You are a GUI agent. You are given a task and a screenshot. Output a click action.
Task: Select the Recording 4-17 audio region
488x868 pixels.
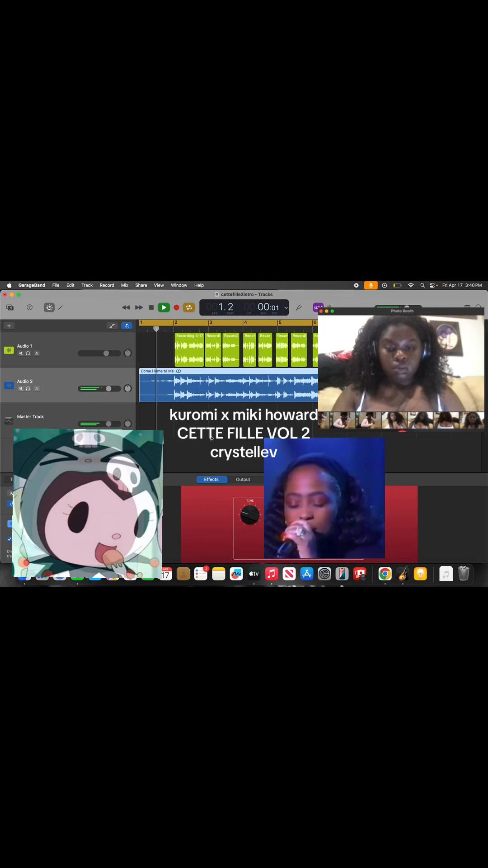pos(189,349)
